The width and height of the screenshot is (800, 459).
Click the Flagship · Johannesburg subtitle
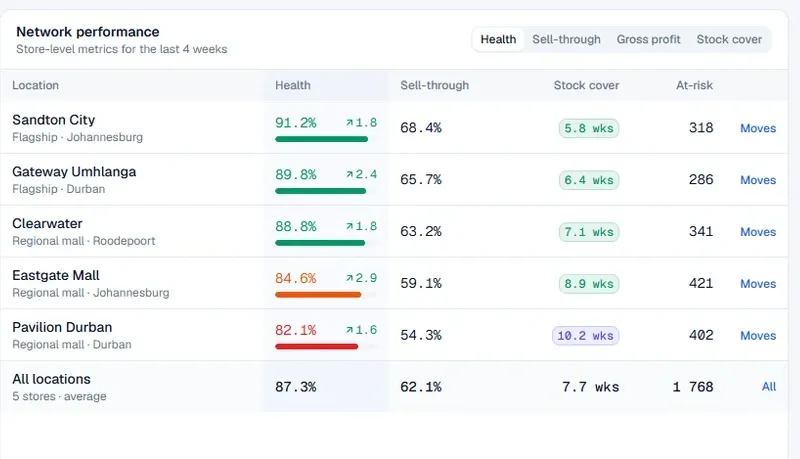(78, 137)
